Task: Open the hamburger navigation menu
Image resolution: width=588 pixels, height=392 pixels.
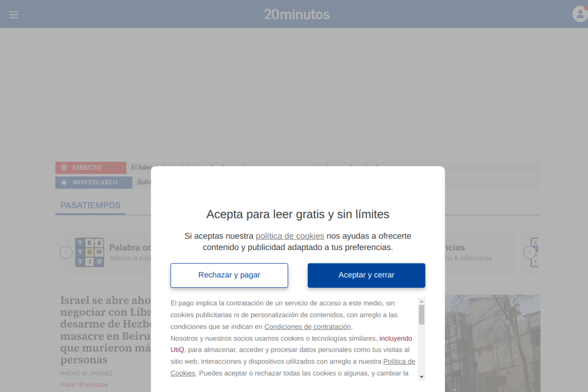Action: (14, 15)
